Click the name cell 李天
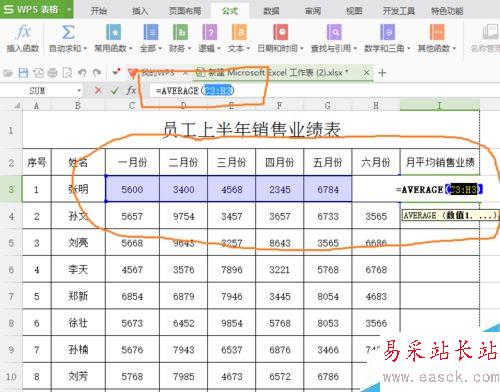 pyautogui.click(x=78, y=269)
